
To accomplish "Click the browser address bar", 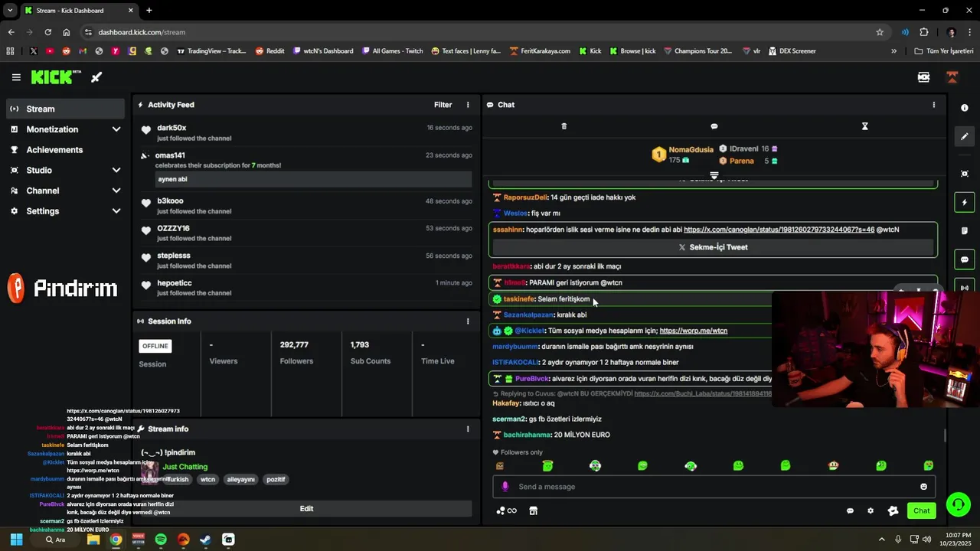I will click(482, 32).
